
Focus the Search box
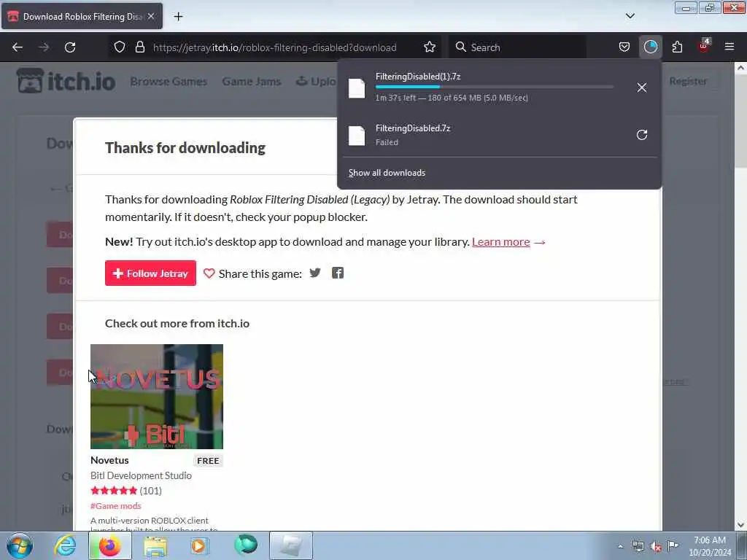pyautogui.click(x=518, y=47)
